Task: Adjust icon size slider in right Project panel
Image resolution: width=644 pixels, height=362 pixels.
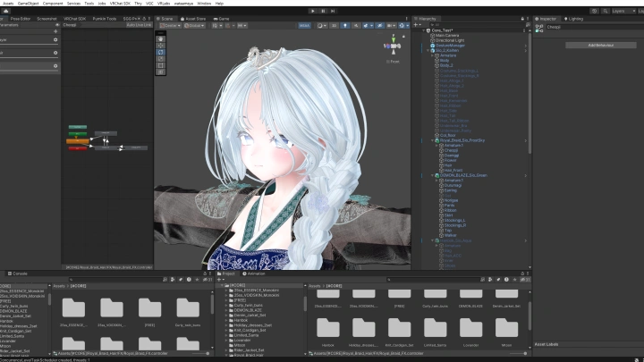Action: click(517, 353)
